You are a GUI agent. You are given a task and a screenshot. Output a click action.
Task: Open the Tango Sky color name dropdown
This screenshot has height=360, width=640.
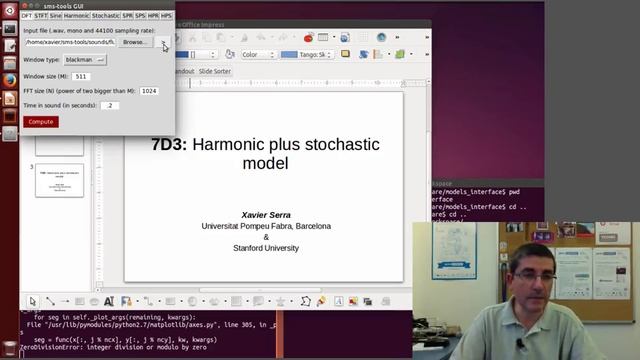(316, 54)
